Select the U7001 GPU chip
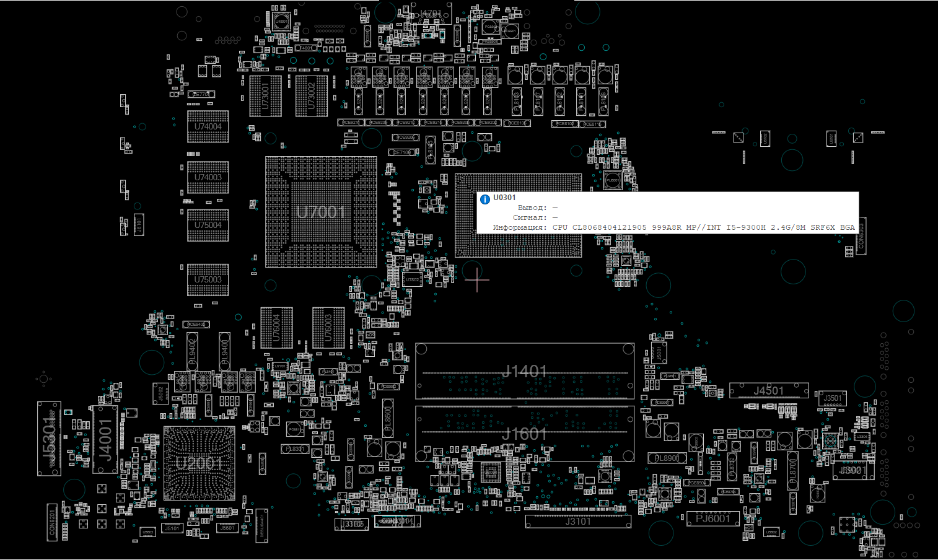The image size is (938, 560). (x=321, y=212)
